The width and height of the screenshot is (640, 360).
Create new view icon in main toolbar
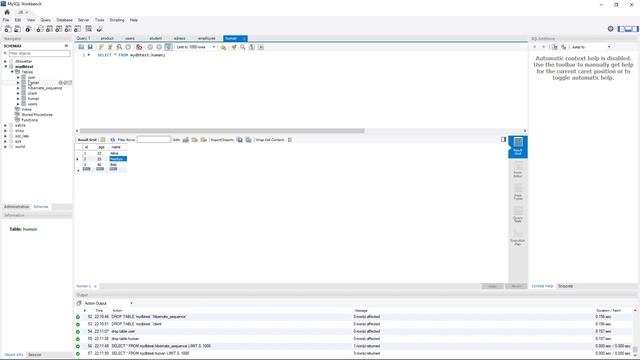click(59, 29)
